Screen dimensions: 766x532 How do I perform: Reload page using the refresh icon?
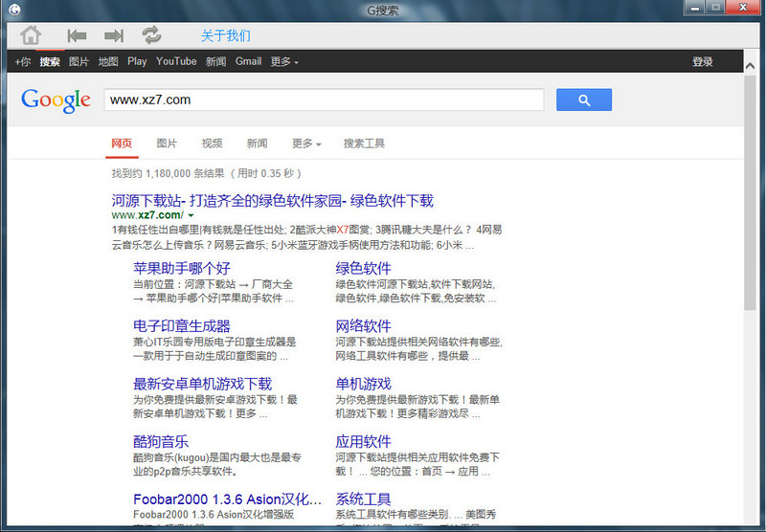[x=151, y=35]
